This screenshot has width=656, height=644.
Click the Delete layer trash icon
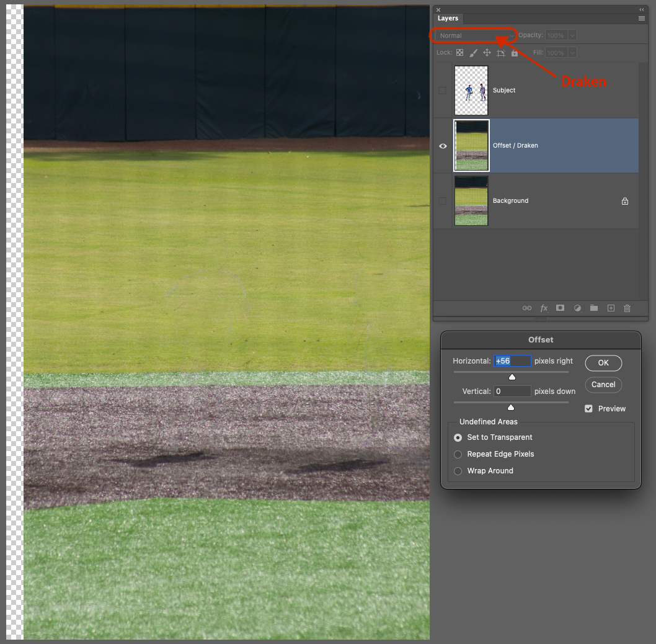627,308
